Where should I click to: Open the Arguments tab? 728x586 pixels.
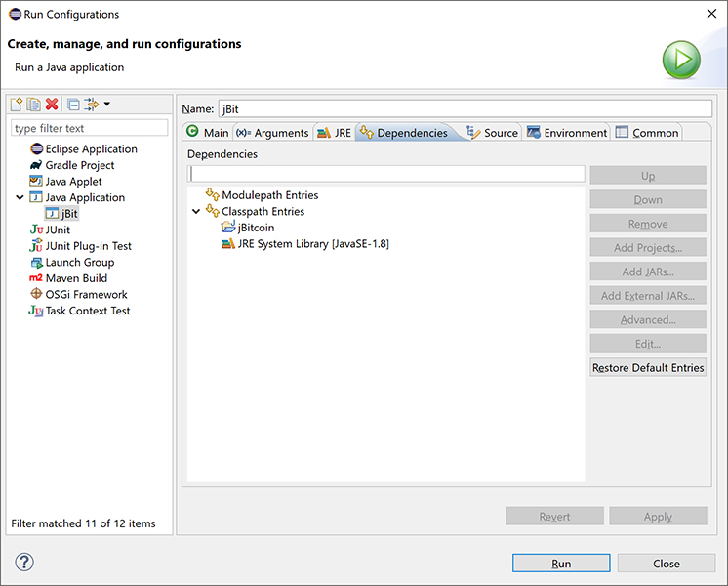click(272, 133)
